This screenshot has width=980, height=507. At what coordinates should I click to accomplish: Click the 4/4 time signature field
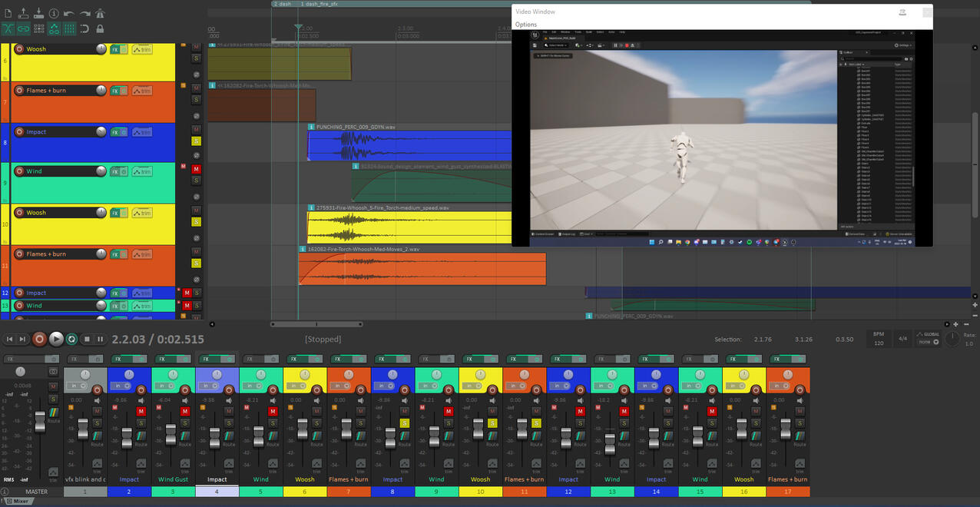(x=903, y=338)
